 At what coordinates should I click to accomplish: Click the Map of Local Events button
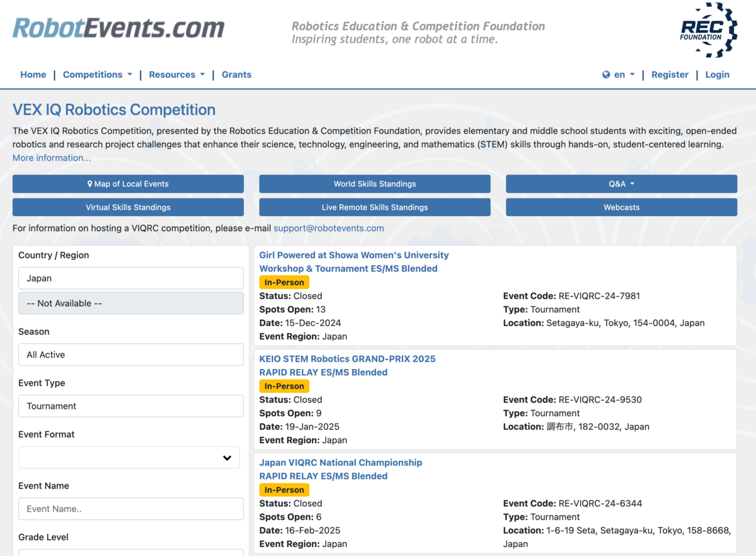click(128, 184)
